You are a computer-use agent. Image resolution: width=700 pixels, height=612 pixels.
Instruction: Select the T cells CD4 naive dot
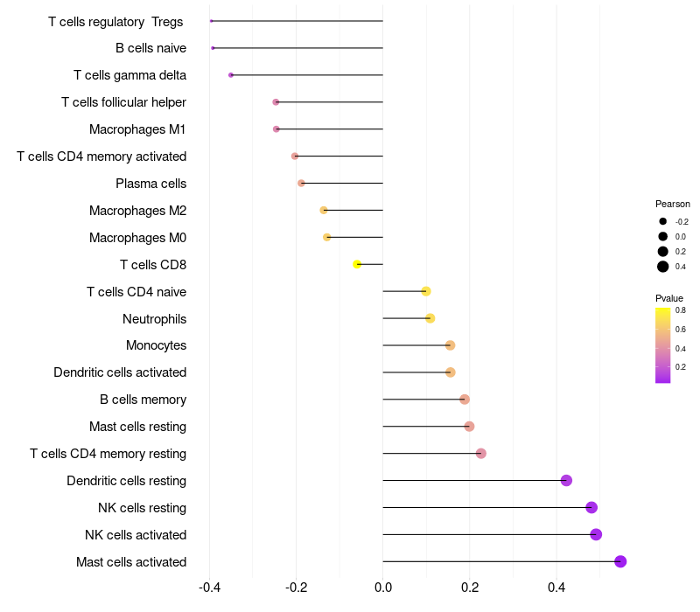(426, 291)
